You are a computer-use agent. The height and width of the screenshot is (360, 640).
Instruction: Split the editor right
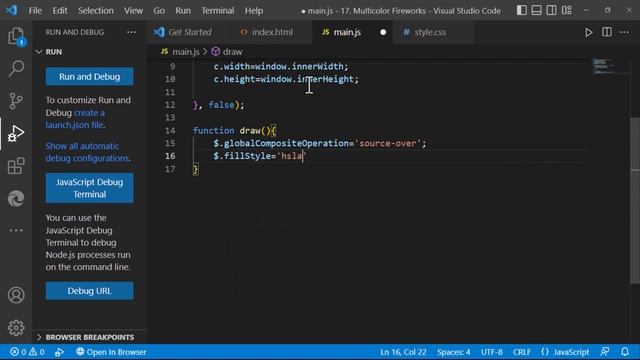607,32
